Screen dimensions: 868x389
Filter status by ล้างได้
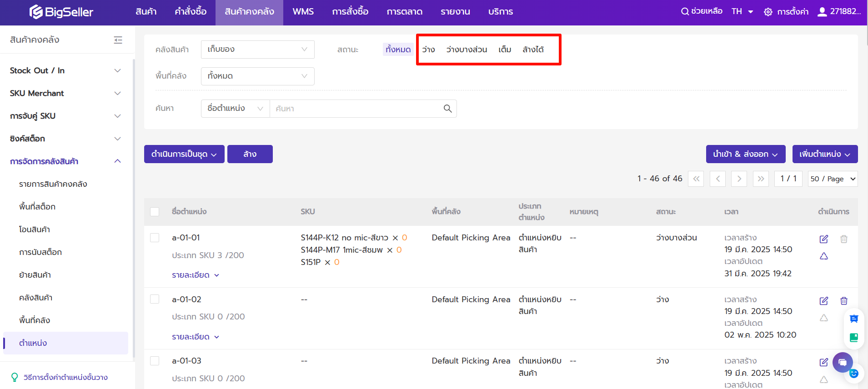[x=533, y=50]
